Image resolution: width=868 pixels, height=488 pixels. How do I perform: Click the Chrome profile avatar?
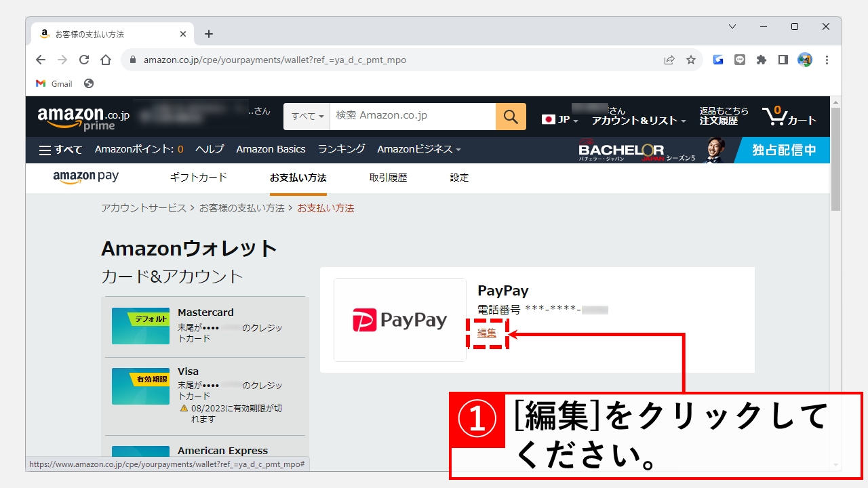[x=804, y=60]
